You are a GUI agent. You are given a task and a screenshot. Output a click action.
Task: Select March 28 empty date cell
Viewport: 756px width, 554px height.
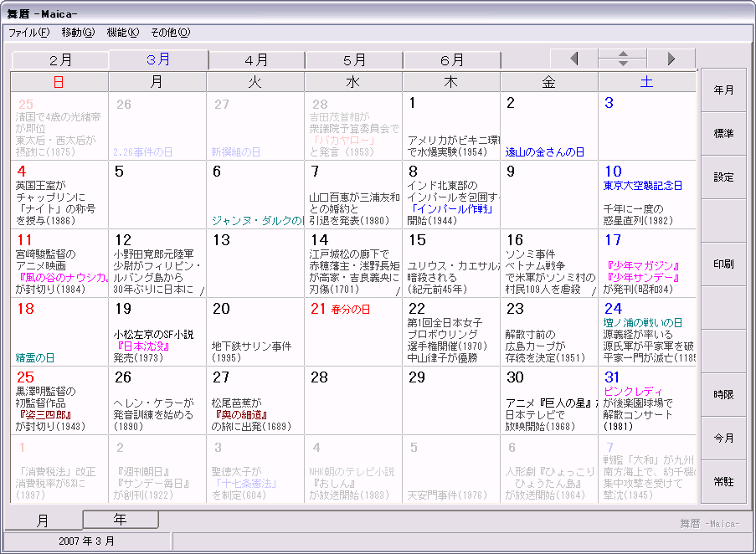click(x=353, y=401)
